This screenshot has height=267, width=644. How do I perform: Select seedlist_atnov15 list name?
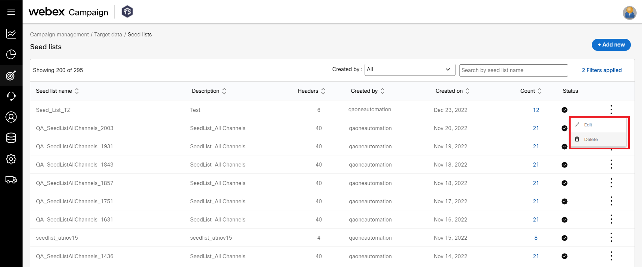coord(57,238)
